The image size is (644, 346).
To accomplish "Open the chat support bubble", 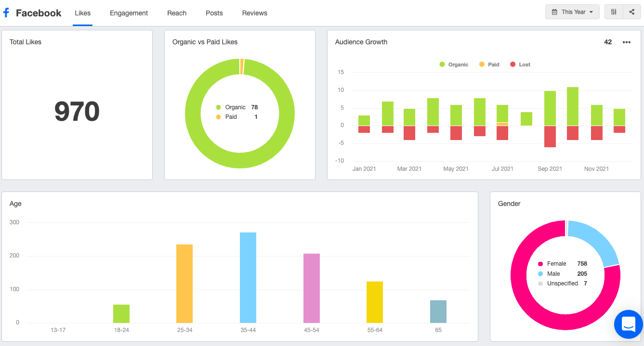I will (629, 324).
